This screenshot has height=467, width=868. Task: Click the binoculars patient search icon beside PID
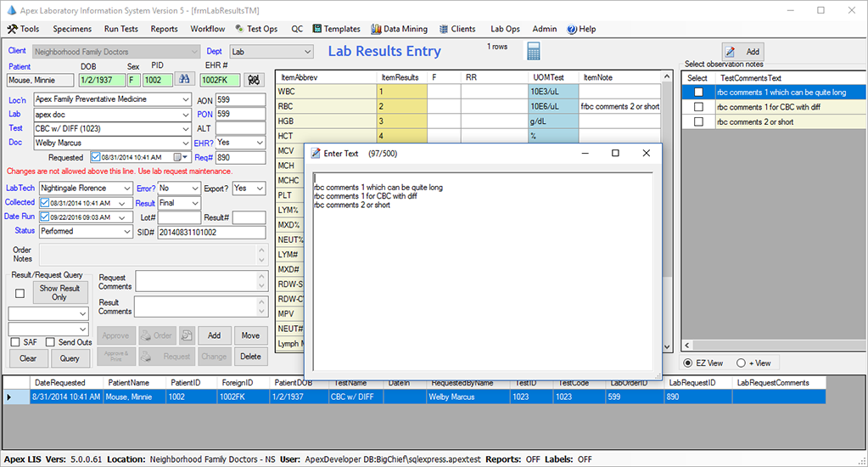coord(184,80)
